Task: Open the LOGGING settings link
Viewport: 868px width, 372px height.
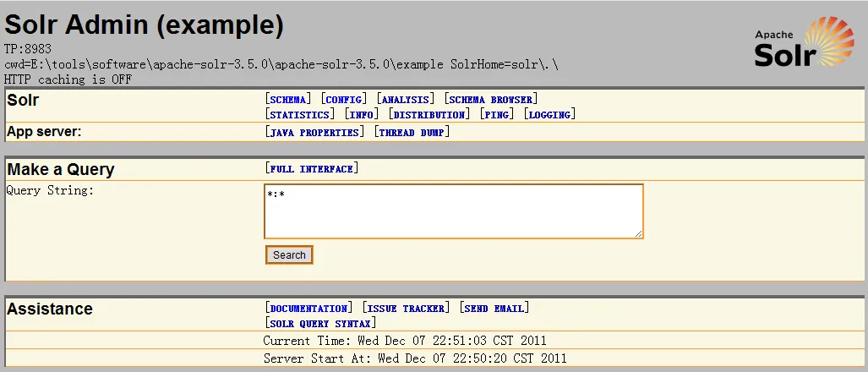Action: click(549, 115)
